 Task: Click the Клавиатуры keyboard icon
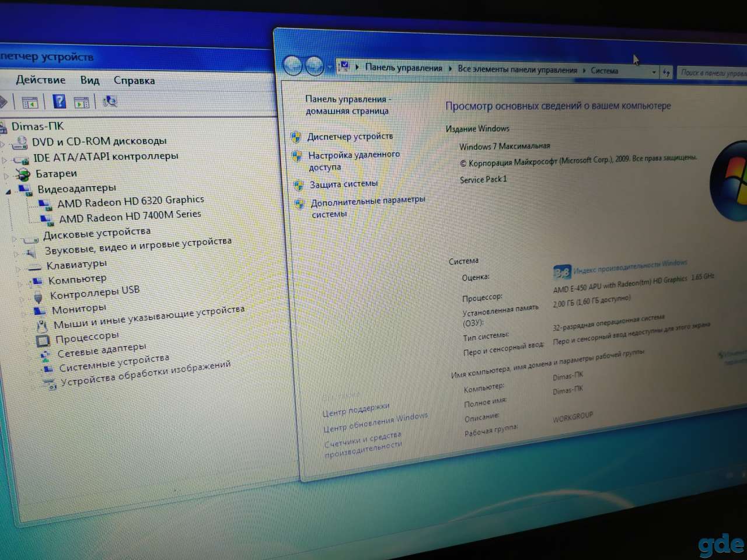[35, 267]
